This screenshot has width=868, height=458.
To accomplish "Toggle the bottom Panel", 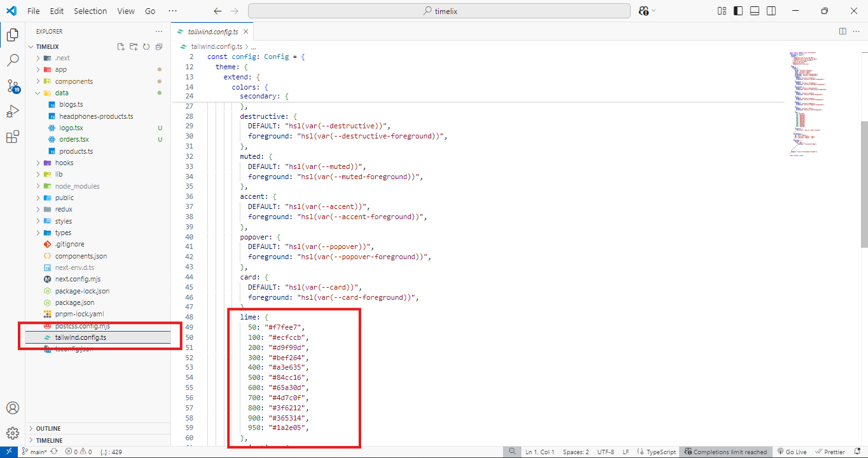I will tap(754, 11).
